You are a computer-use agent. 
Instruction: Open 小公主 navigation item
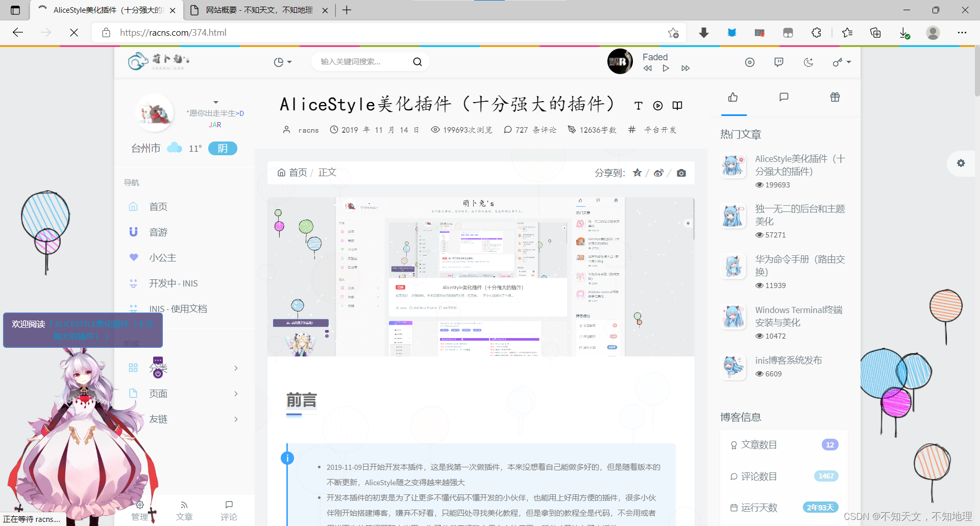pyautogui.click(x=162, y=258)
